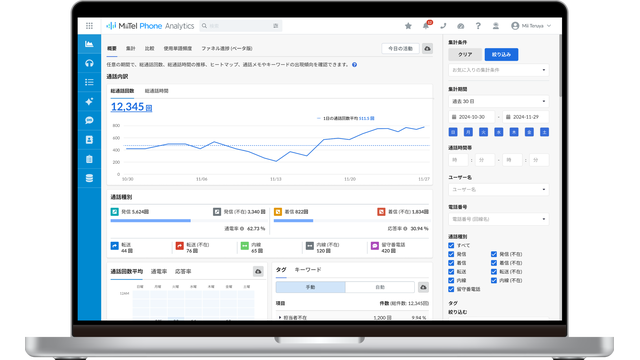
Task: Open the apps grid launcher icon
Action: tap(89, 26)
